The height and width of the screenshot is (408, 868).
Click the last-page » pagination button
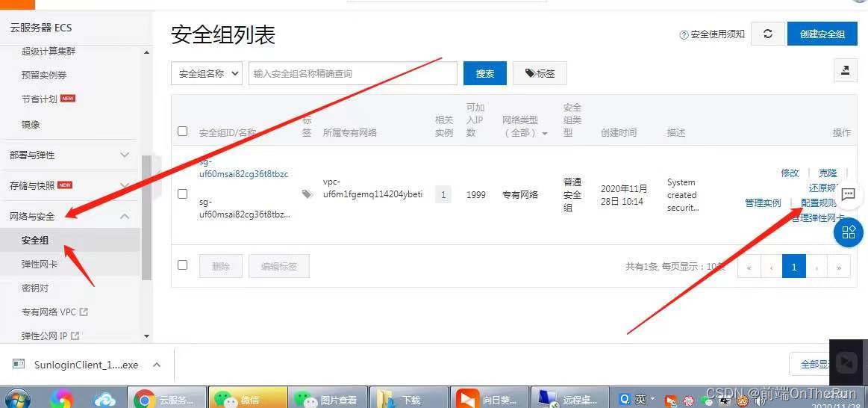[839, 267]
